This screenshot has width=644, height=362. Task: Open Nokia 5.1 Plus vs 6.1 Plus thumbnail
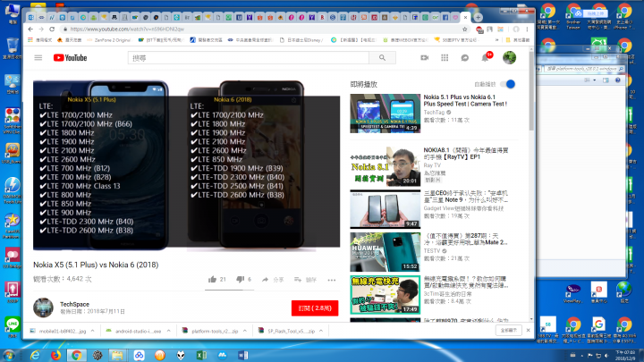(386, 114)
